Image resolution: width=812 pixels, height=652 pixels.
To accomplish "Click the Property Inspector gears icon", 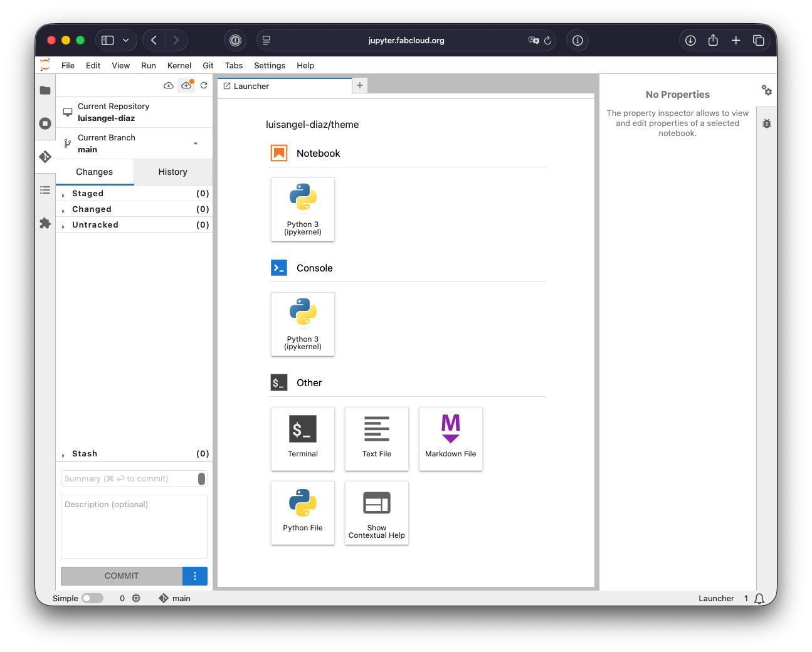I will tap(767, 90).
